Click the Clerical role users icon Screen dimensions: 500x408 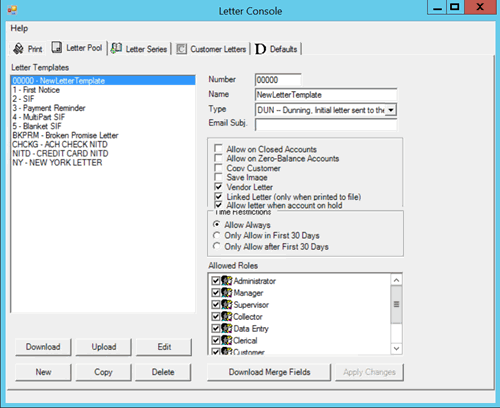click(227, 340)
